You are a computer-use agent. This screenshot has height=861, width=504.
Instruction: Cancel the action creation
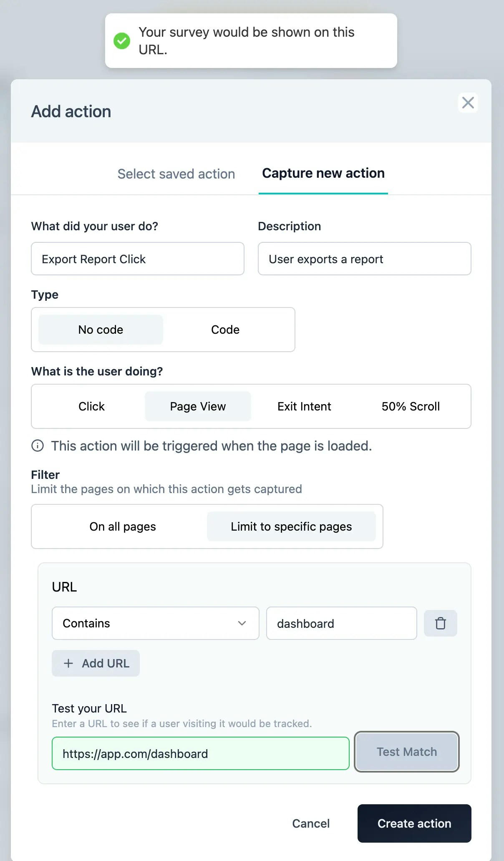tap(311, 823)
